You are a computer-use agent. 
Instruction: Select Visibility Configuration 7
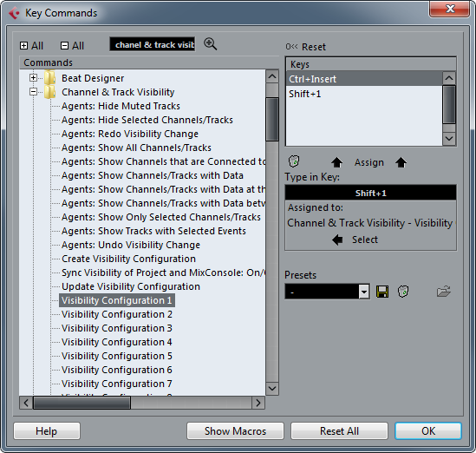tap(117, 384)
